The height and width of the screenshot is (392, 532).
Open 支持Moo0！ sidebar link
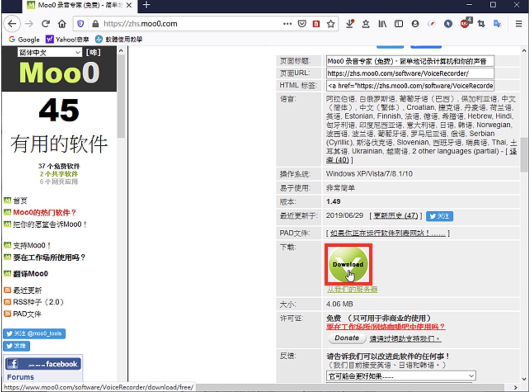click(32, 246)
